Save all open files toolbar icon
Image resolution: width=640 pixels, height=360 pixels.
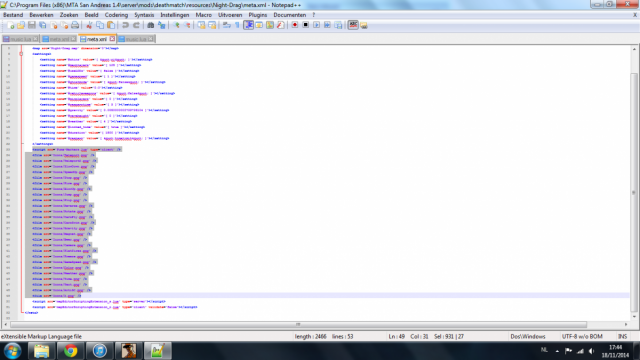pyautogui.click(x=42, y=25)
